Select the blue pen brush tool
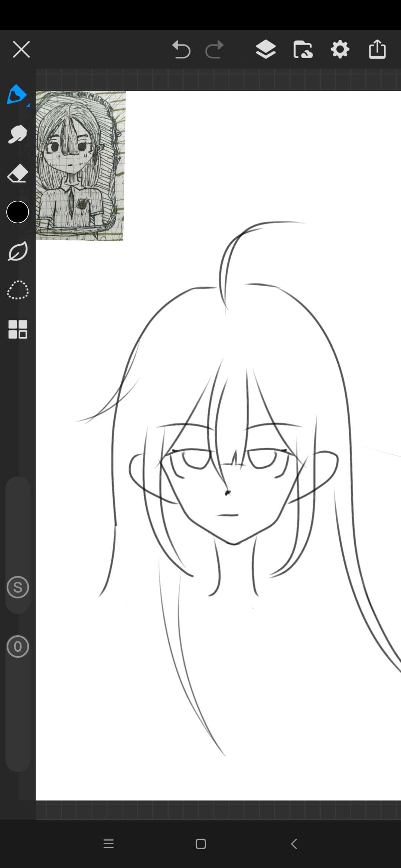 [17, 95]
